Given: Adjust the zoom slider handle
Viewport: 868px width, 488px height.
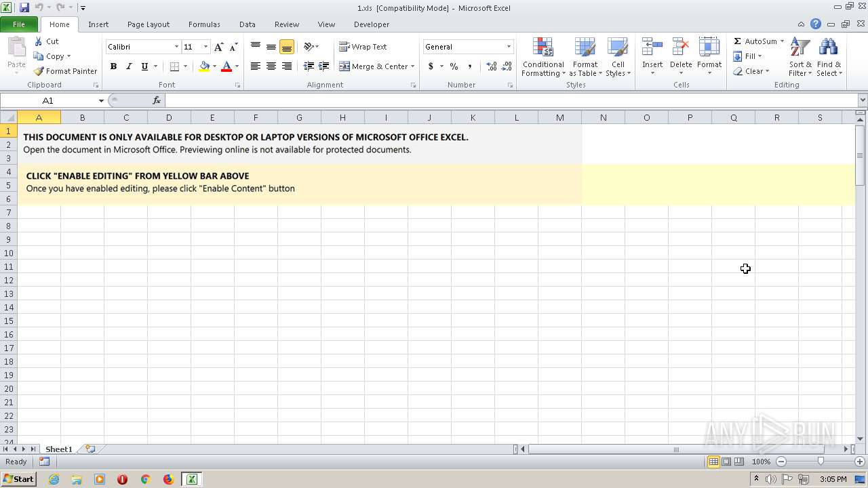Looking at the screenshot, I should click(x=821, y=462).
